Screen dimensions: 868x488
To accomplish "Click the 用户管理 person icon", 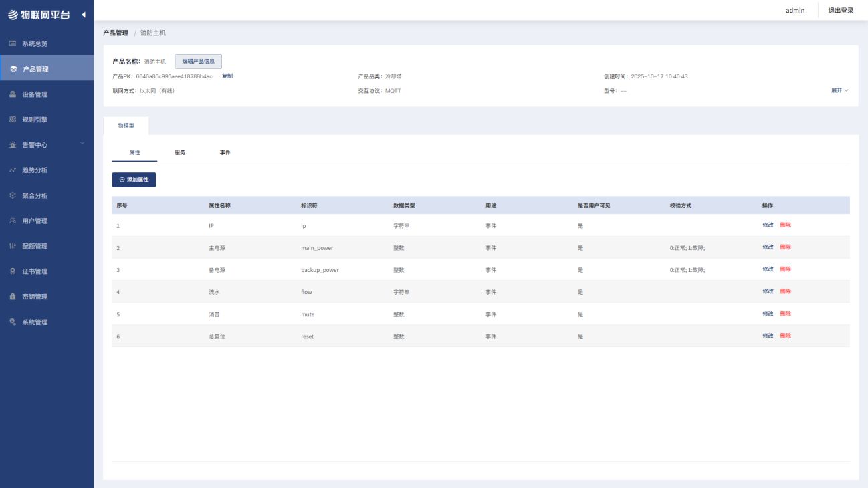I will point(13,221).
